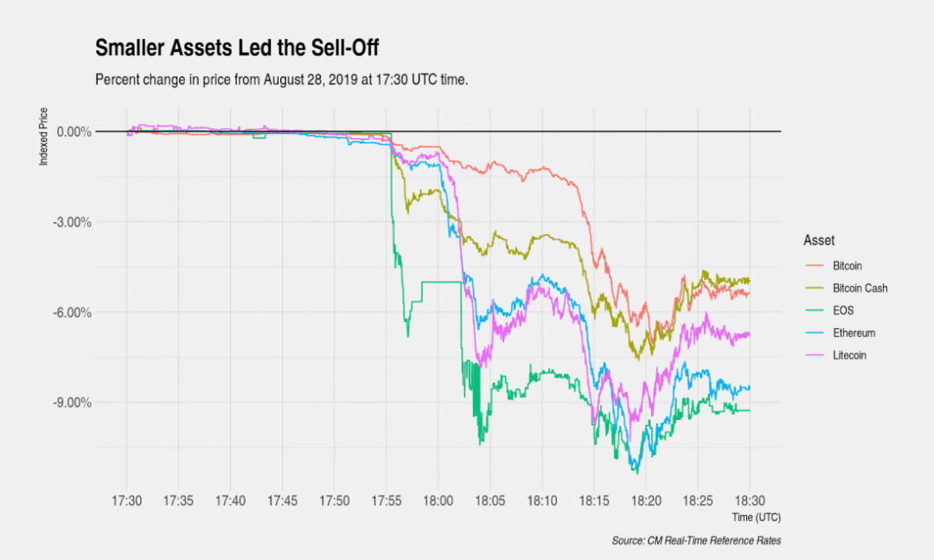The width and height of the screenshot is (934, 560).
Task: Click the 18:00 x-axis tick label
Action: click(x=438, y=501)
